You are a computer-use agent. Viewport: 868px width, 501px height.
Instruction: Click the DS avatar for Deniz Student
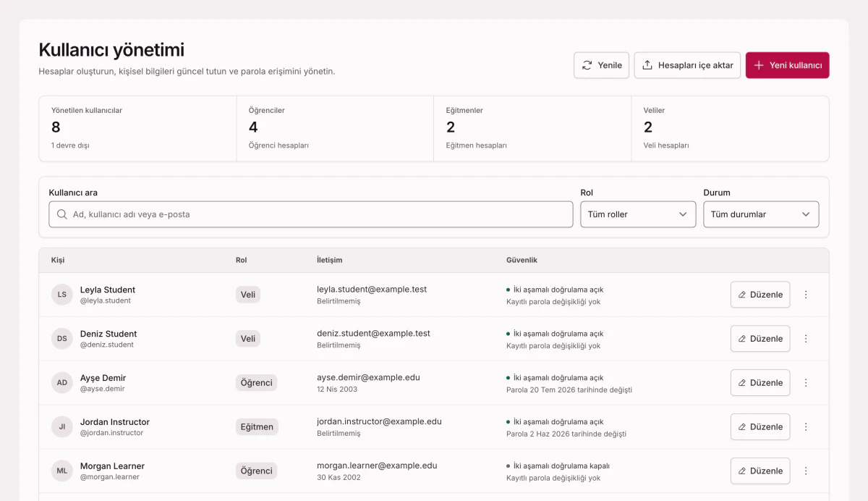62,339
